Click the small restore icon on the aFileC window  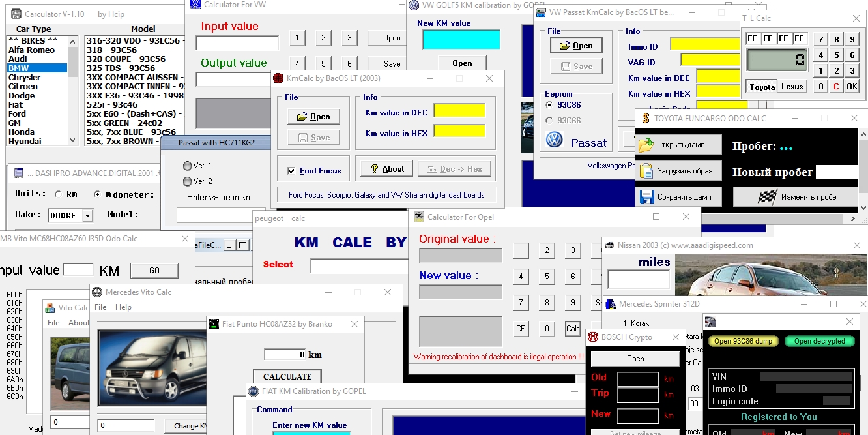point(242,245)
